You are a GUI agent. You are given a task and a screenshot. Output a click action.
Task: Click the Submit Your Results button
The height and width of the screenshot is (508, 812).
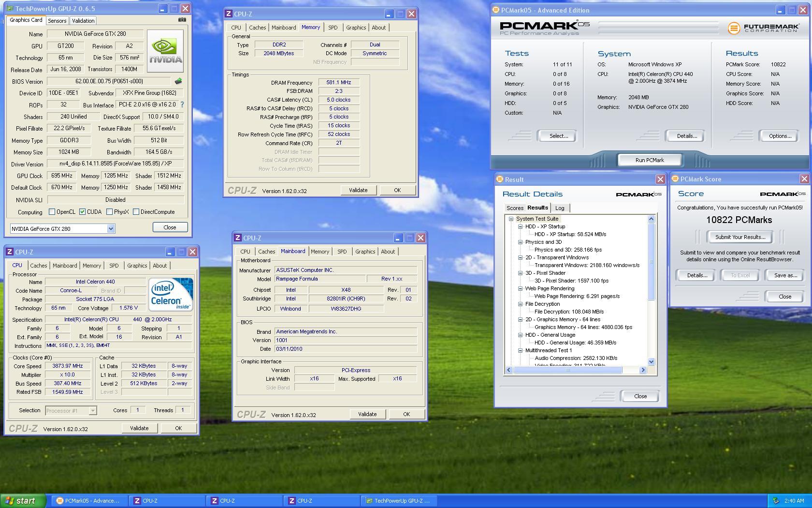click(740, 237)
